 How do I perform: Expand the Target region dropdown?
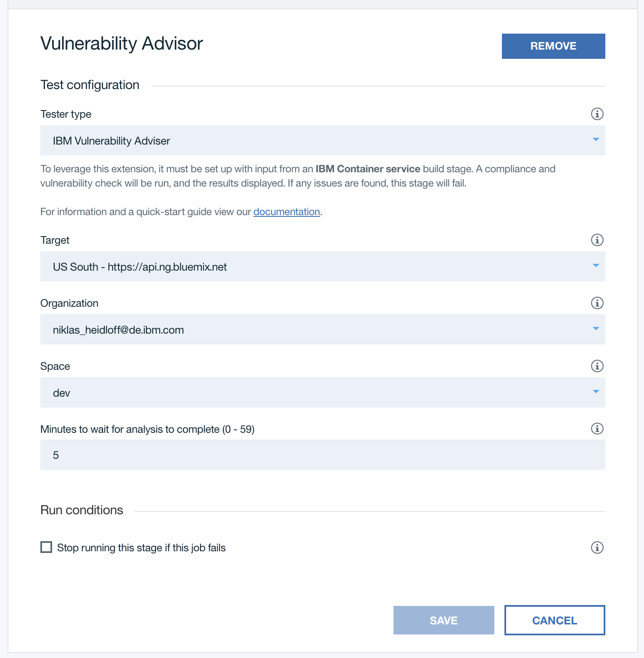tap(322, 266)
